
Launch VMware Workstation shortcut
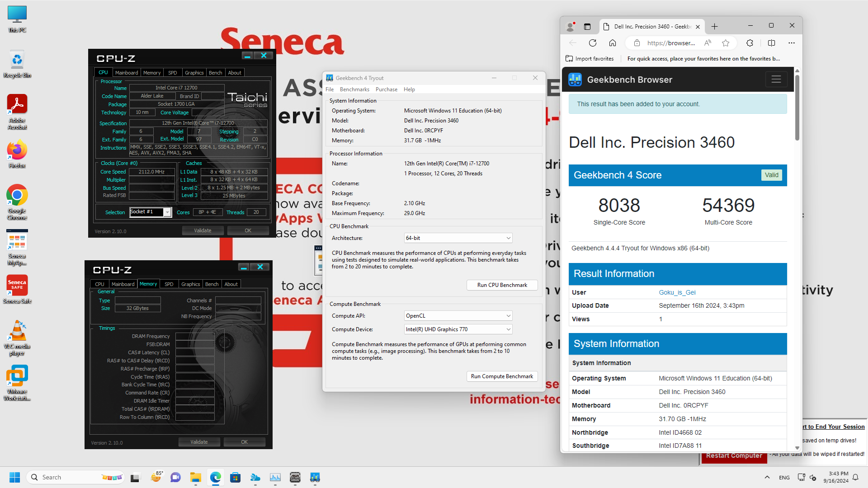[x=17, y=383]
